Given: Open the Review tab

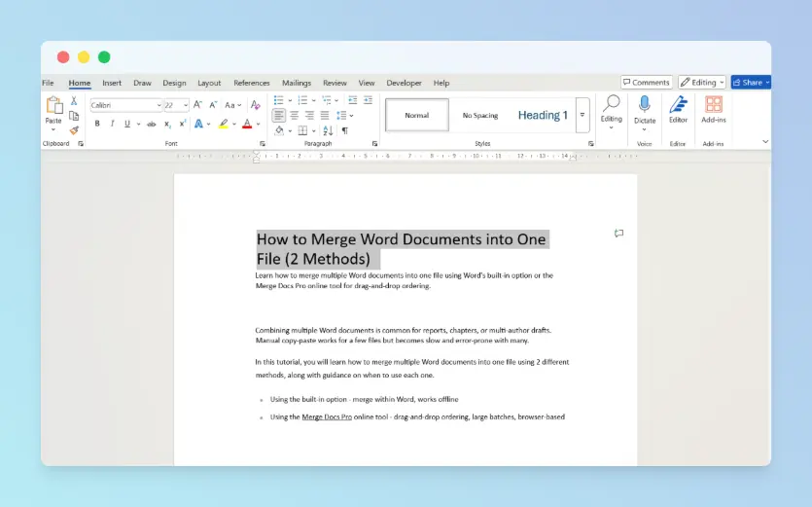Looking at the screenshot, I should 335,83.
